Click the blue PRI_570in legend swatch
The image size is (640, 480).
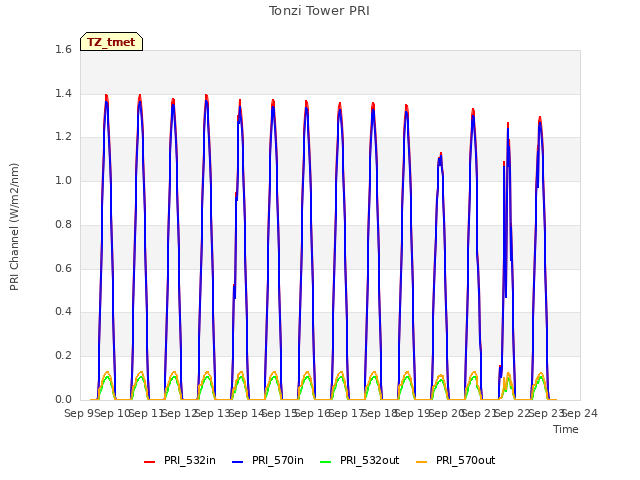(x=238, y=462)
